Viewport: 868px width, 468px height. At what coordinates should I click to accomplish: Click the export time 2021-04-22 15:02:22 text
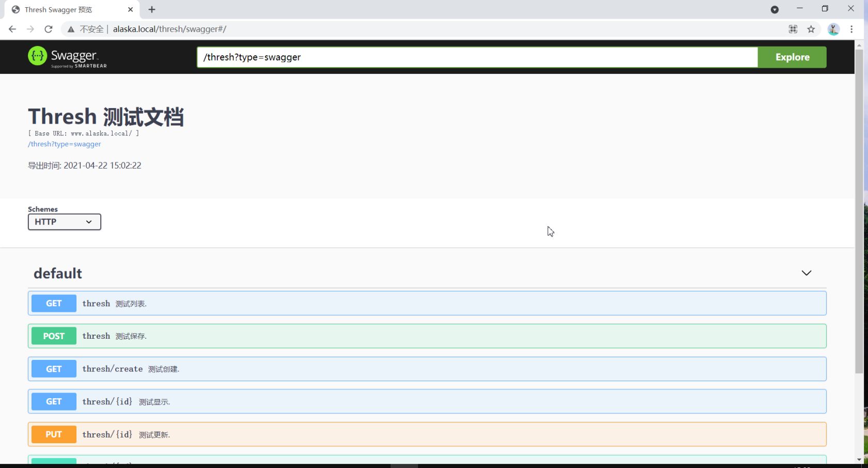(x=85, y=165)
